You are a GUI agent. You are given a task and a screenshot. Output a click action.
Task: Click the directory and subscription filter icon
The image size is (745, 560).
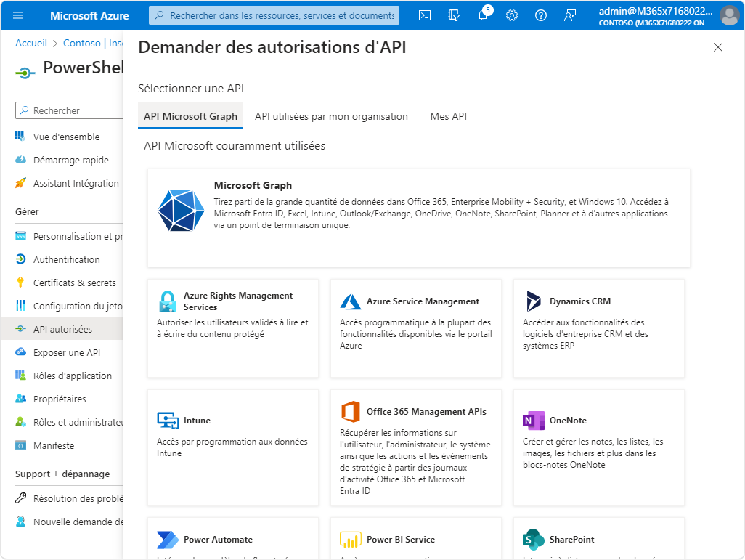point(454,16)
